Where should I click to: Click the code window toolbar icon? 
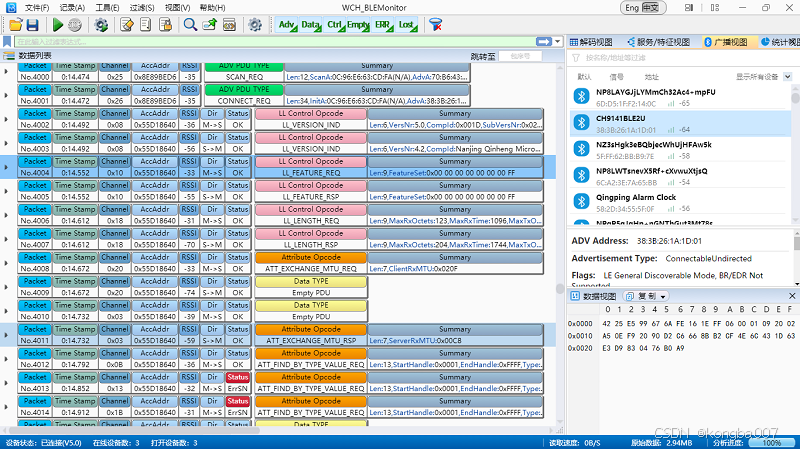(x=229, y=24)
